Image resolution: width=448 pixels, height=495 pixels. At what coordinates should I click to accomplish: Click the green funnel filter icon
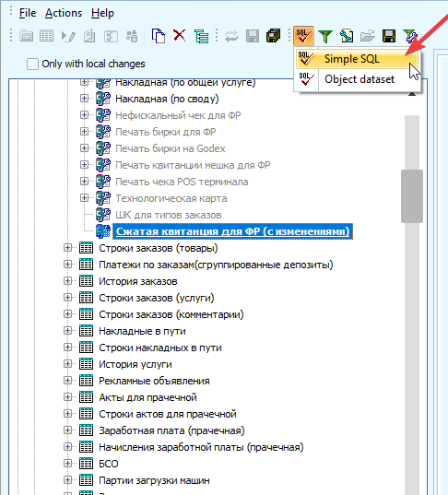(x=325, y=36)
